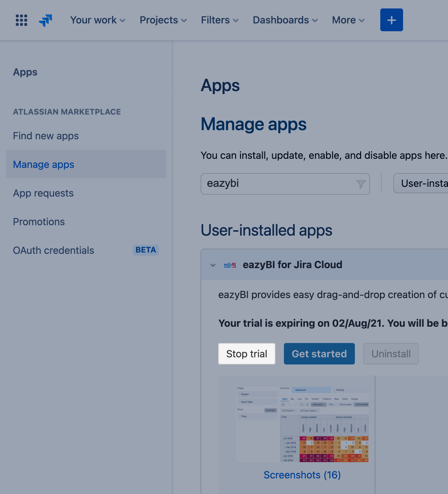
Task: Go to Jira home via logo
Action: (46, 20)
